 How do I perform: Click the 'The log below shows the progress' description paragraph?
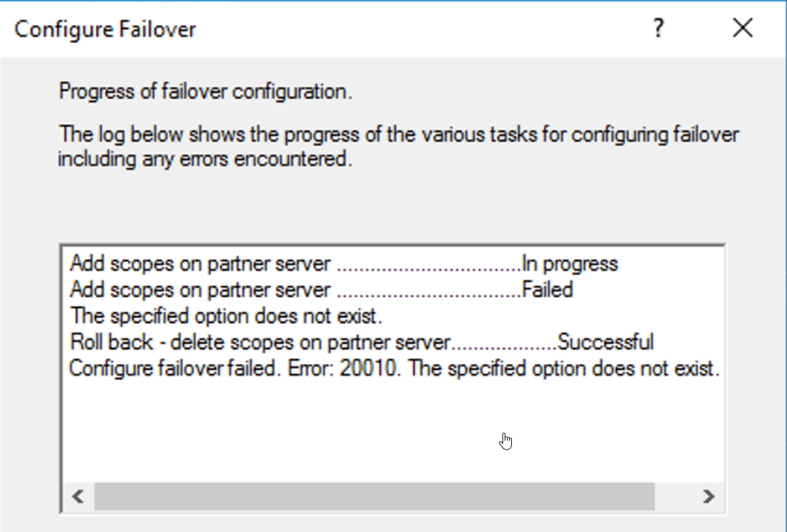click(x=399, y=146)
